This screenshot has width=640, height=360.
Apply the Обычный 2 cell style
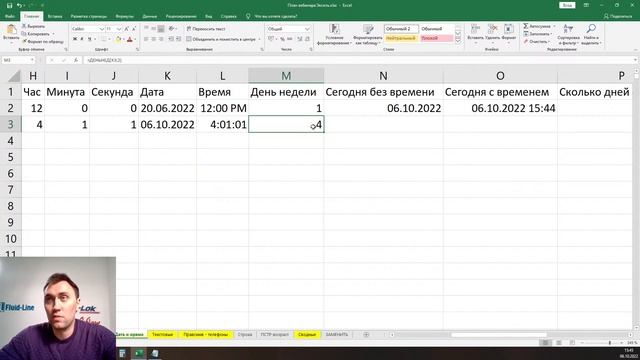point(401,29)
